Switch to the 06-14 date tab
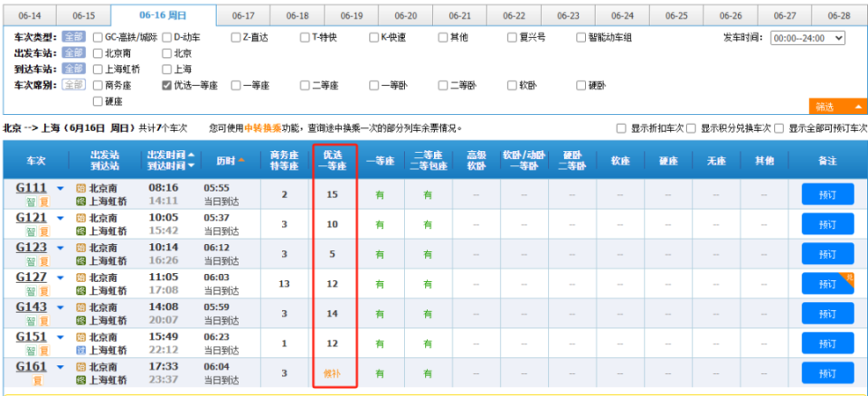The height and width of the screenshot is (396, 868). coord(29,15)
